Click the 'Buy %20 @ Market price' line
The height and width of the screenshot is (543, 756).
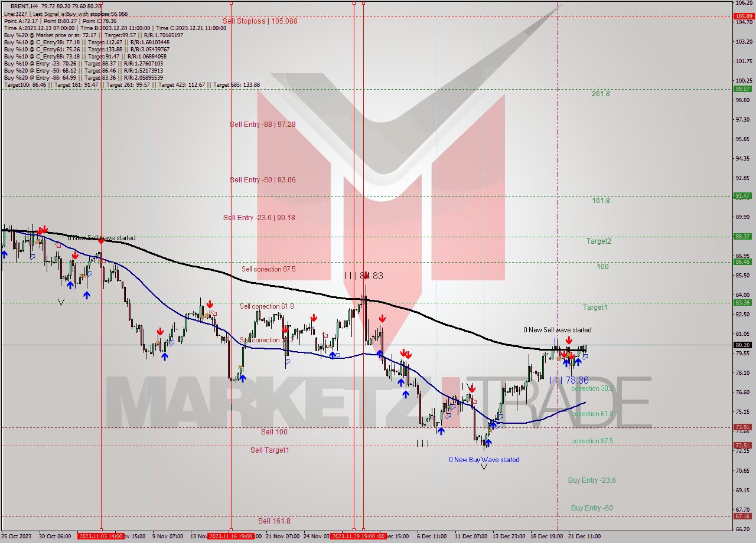tap(93, 35)
